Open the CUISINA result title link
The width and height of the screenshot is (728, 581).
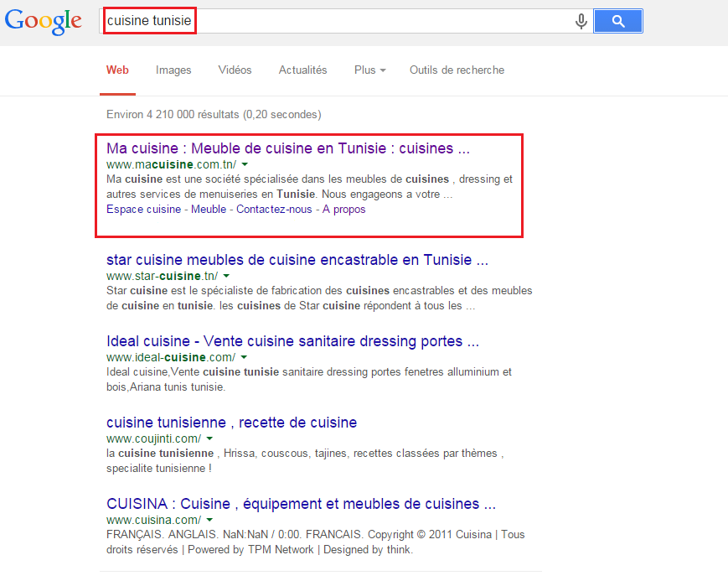click(301, 504)
